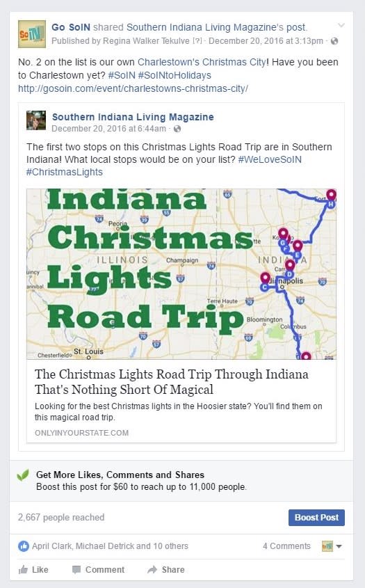This screenshot has height=588, width=365.
Task: Click the #SoINtoHolidays hashtag
Action: click(175, 75)
